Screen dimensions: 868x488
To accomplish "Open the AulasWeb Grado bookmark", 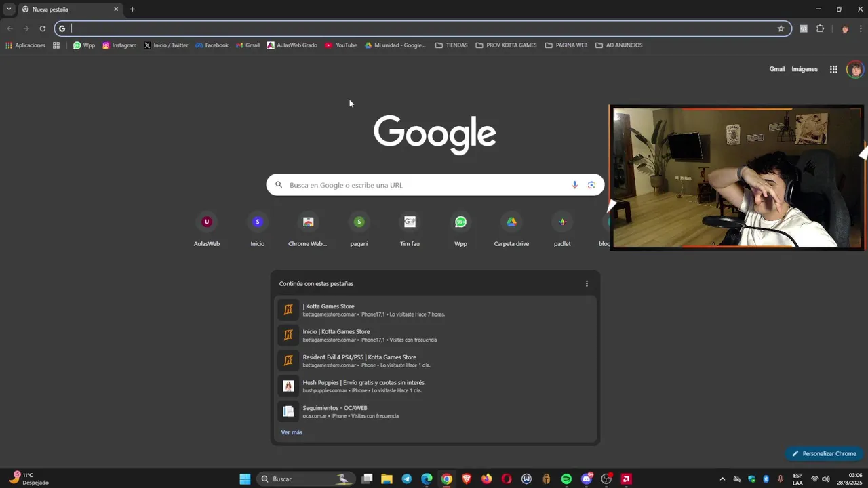I will 292,45.
